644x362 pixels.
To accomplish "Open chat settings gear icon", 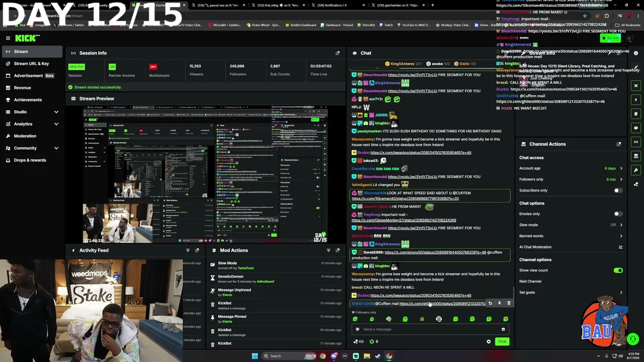I will [489, 342].
